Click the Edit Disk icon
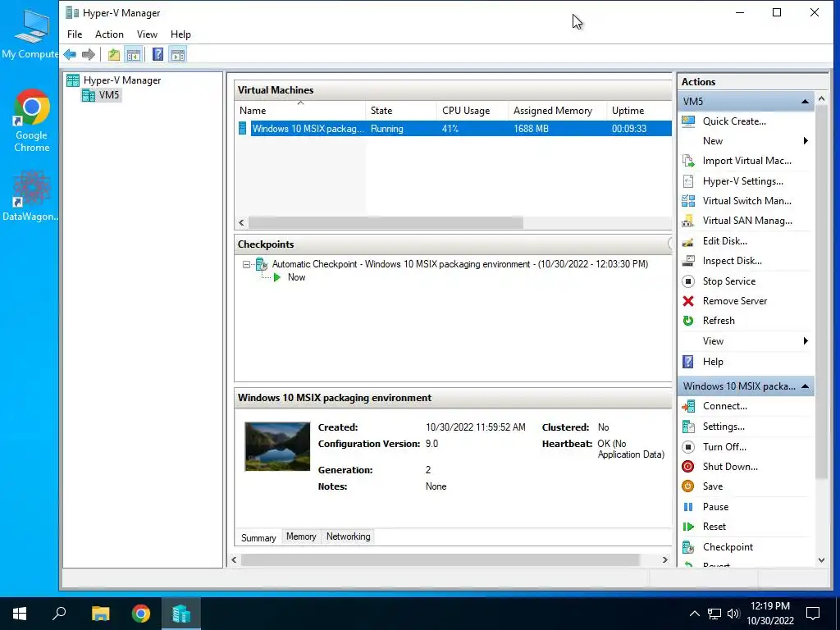 (x=688, y=241)
